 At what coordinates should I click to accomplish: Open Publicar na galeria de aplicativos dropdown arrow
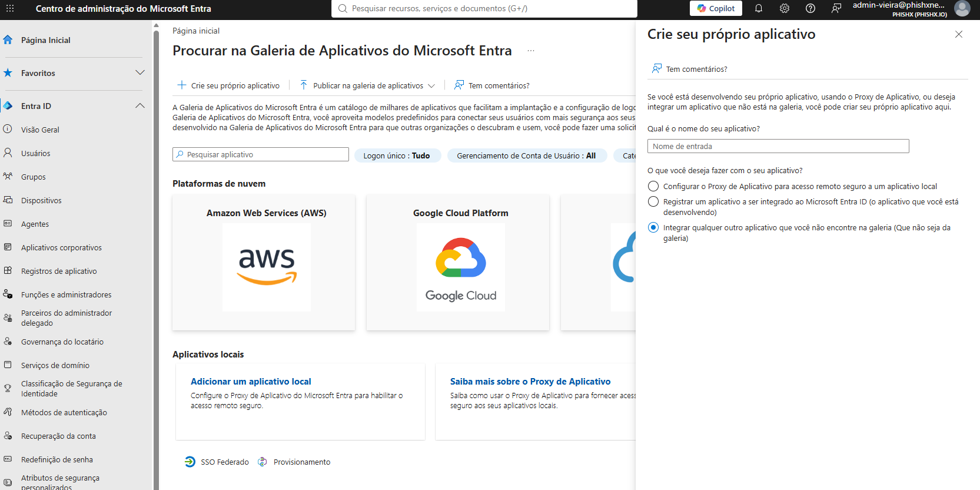click(431, 85)
